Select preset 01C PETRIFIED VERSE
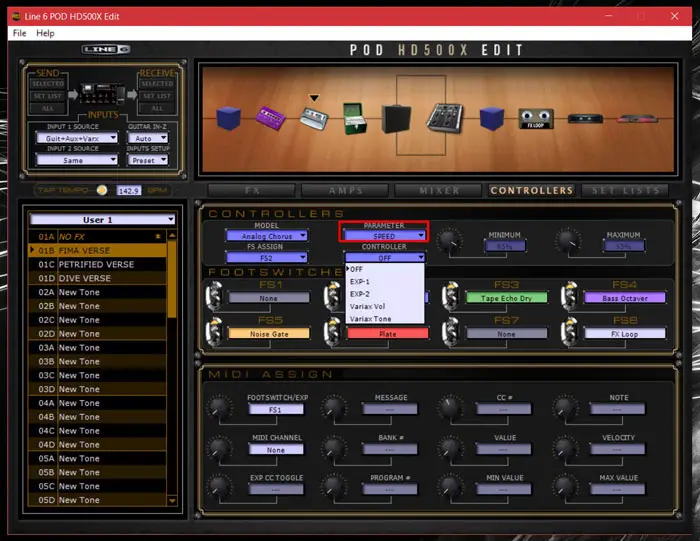 coord(97,264)
